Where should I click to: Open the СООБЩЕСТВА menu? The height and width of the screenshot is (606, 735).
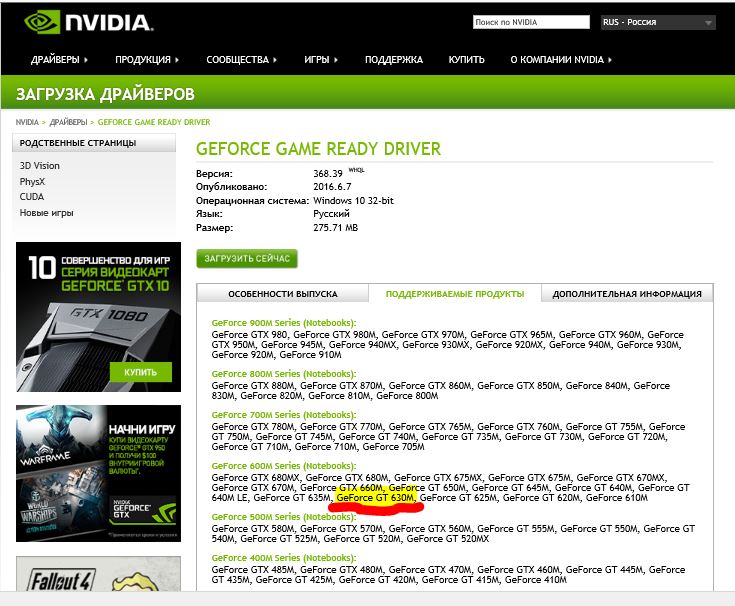[x=241, y=60]
